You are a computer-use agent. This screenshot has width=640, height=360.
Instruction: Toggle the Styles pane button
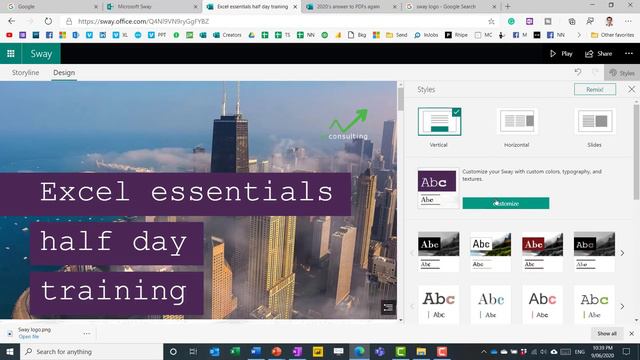(x=622, y=73)
